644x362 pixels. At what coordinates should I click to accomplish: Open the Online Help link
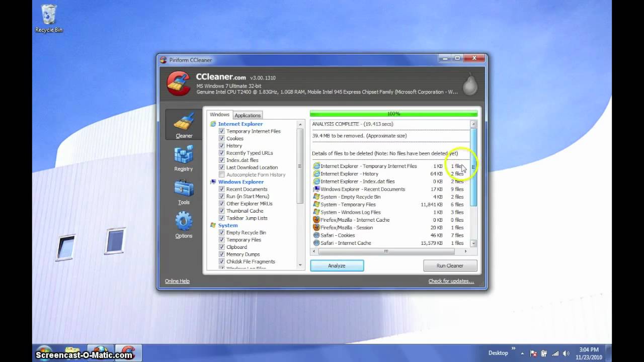click(177, 281)
